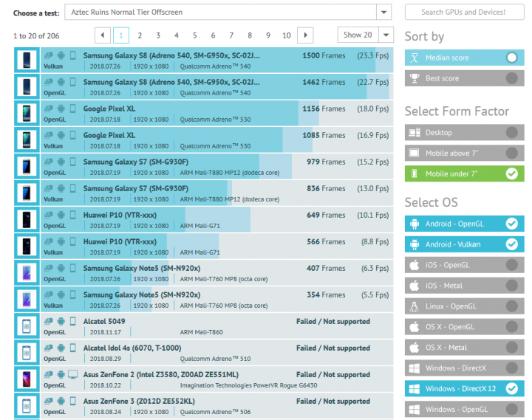Click Android icon in Samsung Galaxy S8 Vulkan row
Image resolution: width=532 pixels, height=420 pixels.
click(61, 55)
